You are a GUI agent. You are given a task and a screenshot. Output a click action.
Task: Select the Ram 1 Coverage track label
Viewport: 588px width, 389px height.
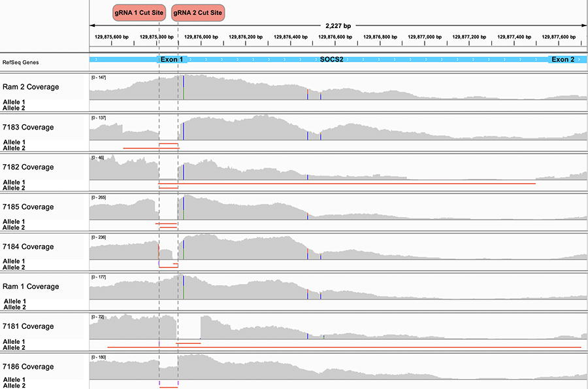click(x=31, y=286)
